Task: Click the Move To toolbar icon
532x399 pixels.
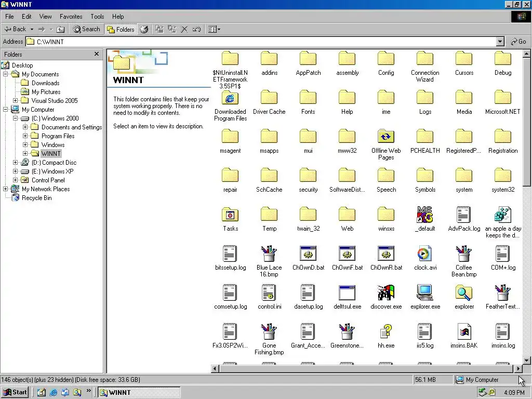Action: pos(159,29)
